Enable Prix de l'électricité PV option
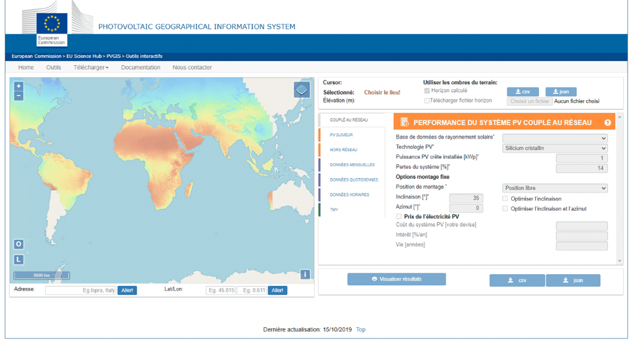Screen dimensions: 644x349 [x=398, y=216]
